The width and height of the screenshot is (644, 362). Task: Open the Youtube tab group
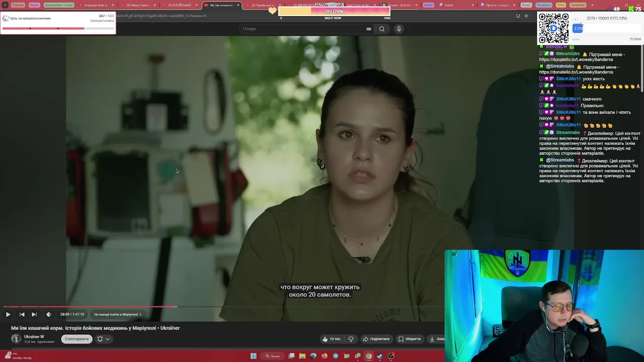click(x=18, y=5)
